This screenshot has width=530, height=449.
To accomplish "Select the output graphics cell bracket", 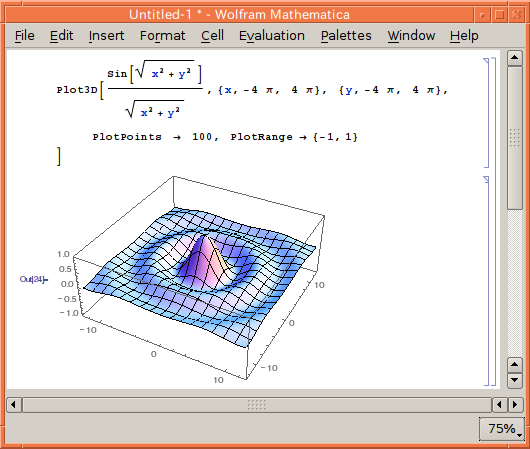I will [x=487, y=281].
